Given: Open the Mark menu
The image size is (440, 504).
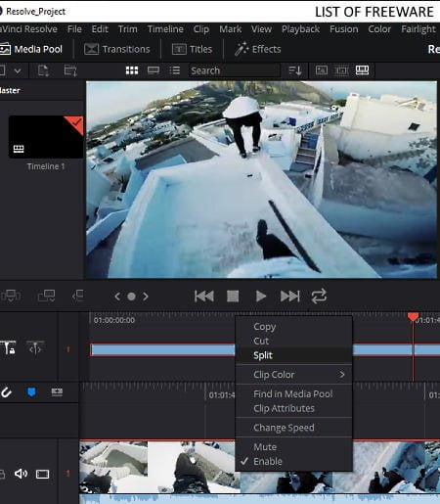Looking at the screenshot, I should (x=231, y=29).
